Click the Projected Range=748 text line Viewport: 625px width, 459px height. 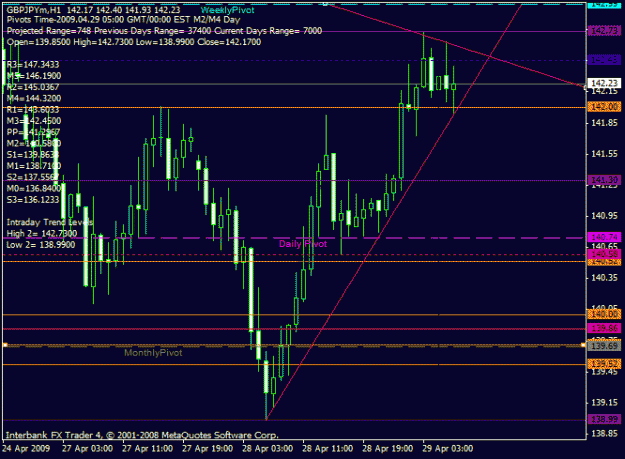click(x=164, y=31)
